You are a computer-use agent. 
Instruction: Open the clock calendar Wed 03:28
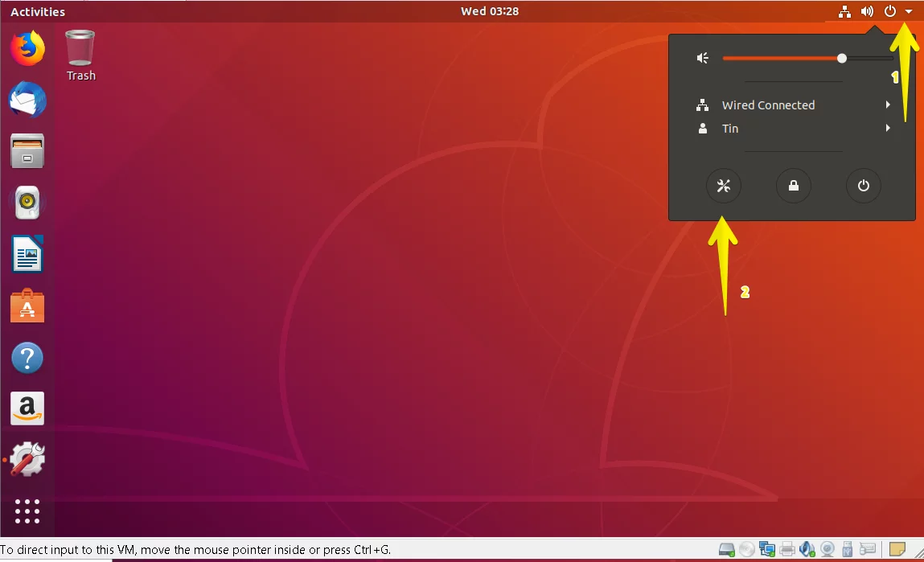[490, 11]
